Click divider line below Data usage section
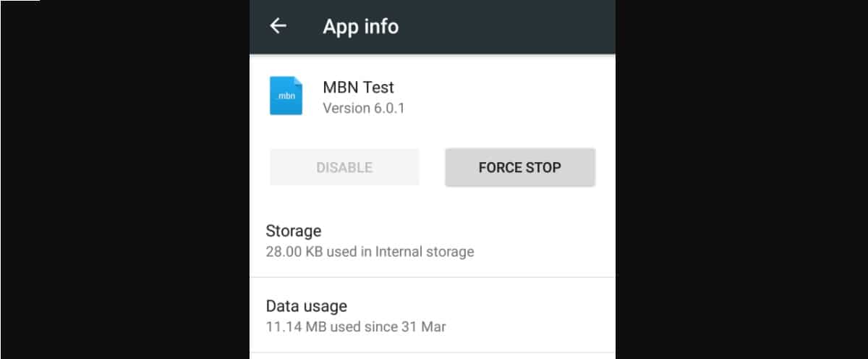Image resolution: width=868 pixels, height=359 pixels. (x=433, y=352)
